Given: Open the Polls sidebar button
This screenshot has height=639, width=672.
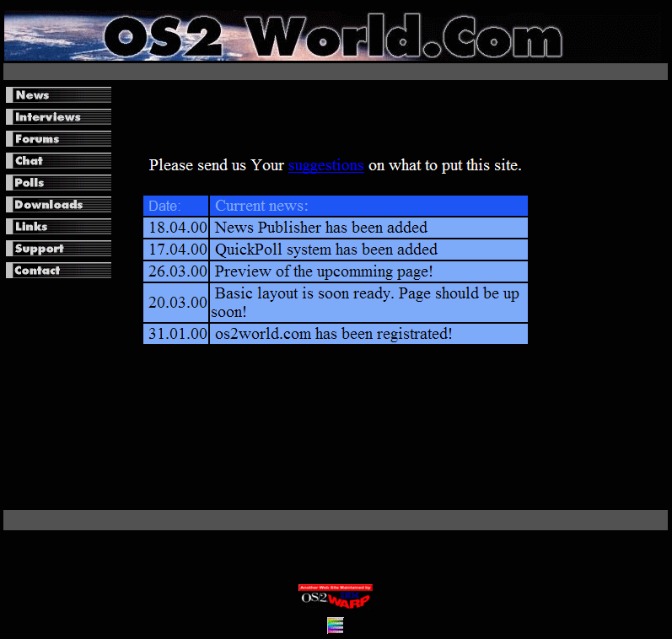Looking at the screenshot, I should click(58, 183).
